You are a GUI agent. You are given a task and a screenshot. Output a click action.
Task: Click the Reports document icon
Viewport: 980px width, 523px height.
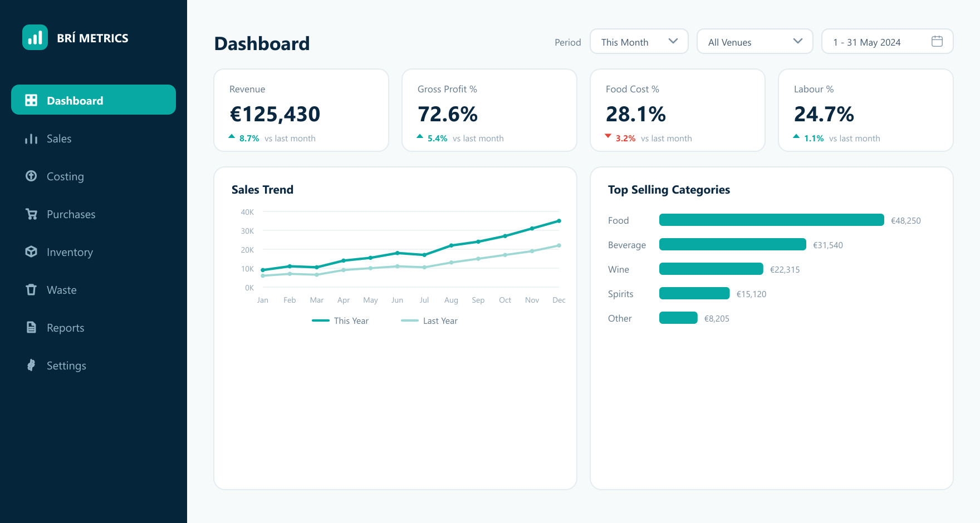pyautogui.click(x=31, y=327)
